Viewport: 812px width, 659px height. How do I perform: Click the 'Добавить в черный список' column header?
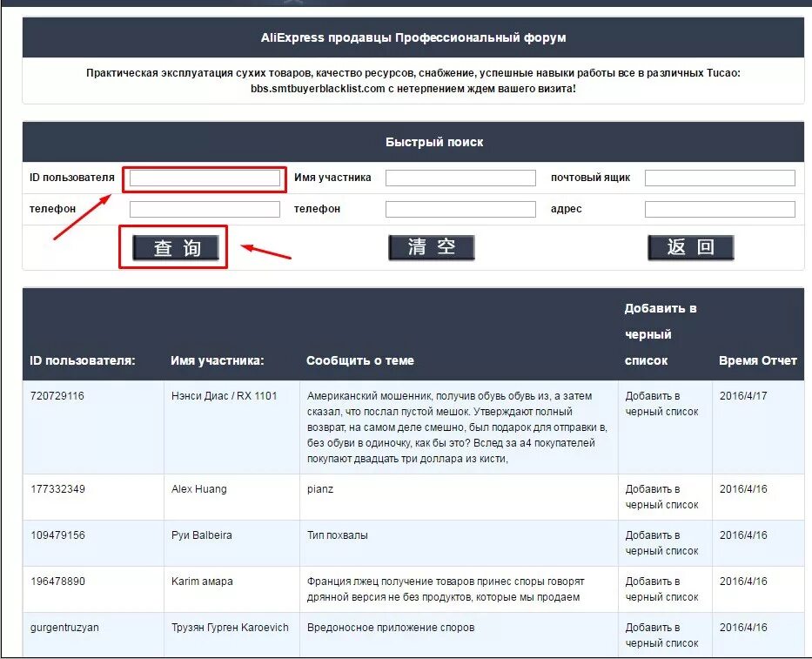661,334
